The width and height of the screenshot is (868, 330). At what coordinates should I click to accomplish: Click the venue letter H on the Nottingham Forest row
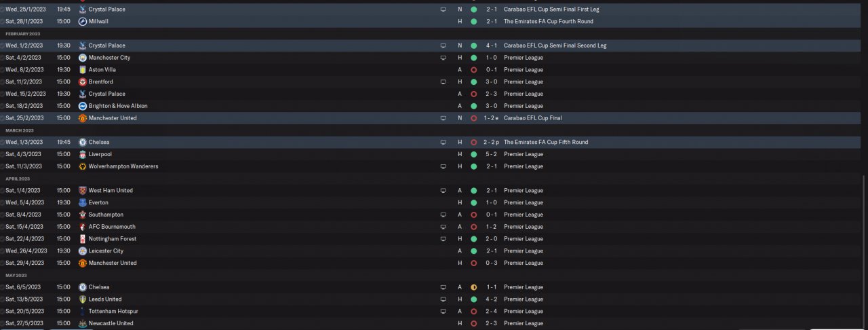point(460,239)
